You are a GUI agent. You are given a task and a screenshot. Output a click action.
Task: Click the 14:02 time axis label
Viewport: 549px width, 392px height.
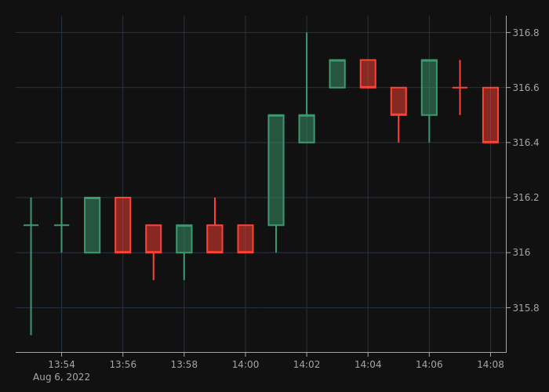[307, 365]
